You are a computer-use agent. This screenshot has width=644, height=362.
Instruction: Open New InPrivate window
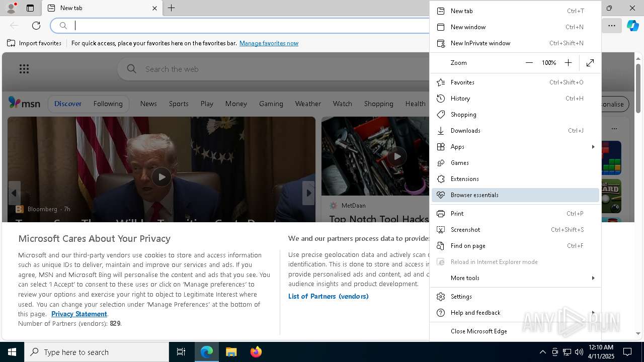[x=515, y=43]
